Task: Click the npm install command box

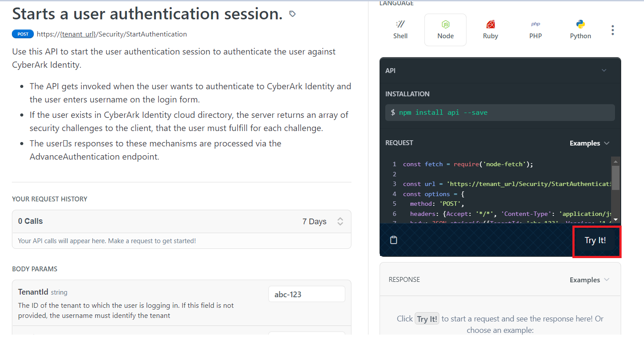Action: [x=499, y=113]
